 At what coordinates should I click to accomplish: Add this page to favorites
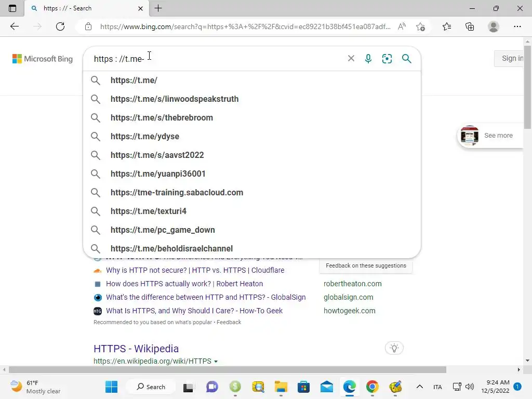(420, 26)
